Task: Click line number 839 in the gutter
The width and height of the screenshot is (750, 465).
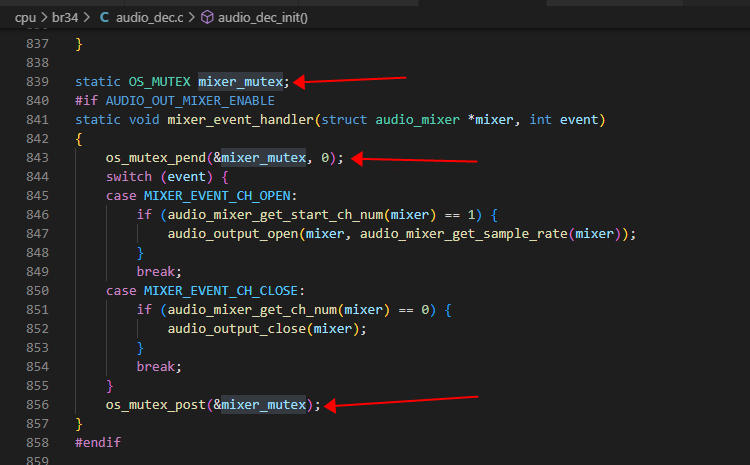Action: click(37, 82)
